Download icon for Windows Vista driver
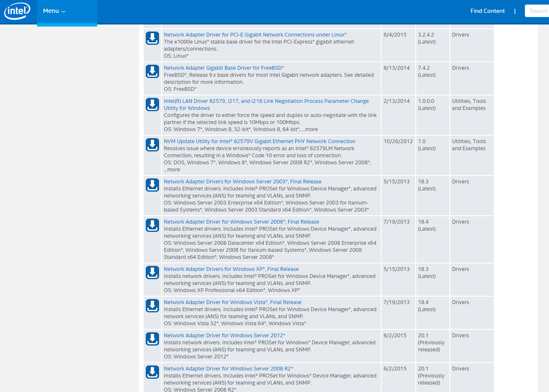549x392 pixels. (x=152, y=306)
